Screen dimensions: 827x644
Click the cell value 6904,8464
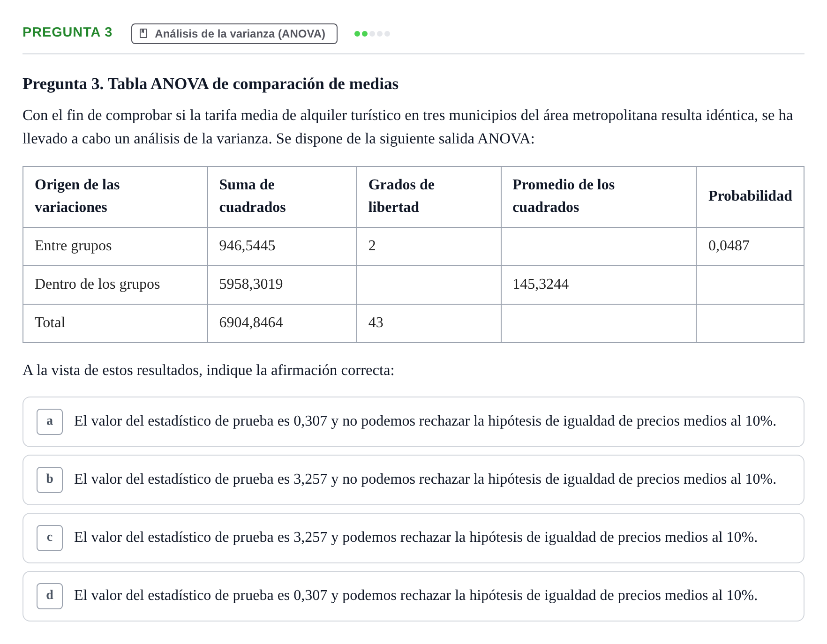click(x=251, y=322)
